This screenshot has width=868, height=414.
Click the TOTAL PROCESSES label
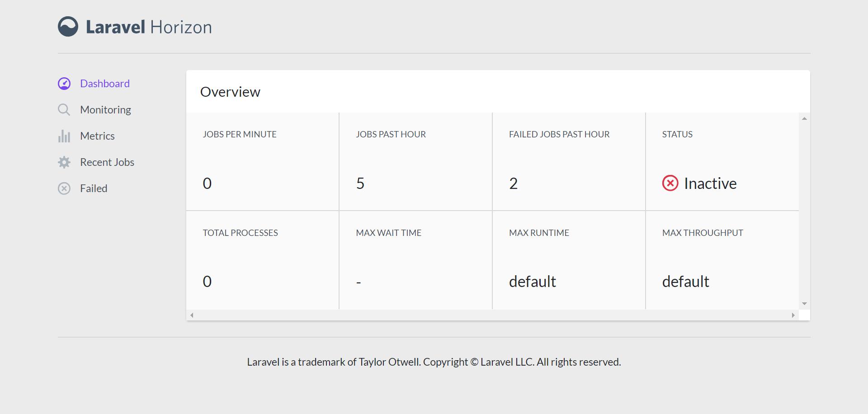(240, 233)
